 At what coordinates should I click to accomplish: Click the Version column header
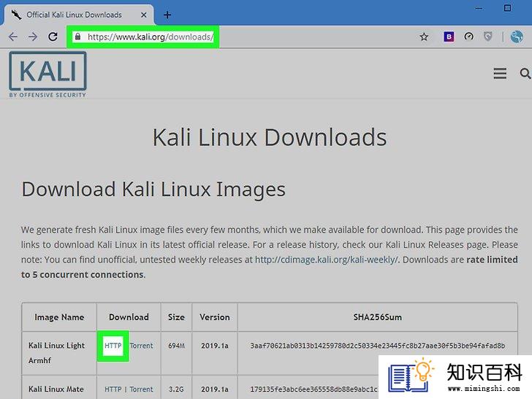[x=215, y=317]
